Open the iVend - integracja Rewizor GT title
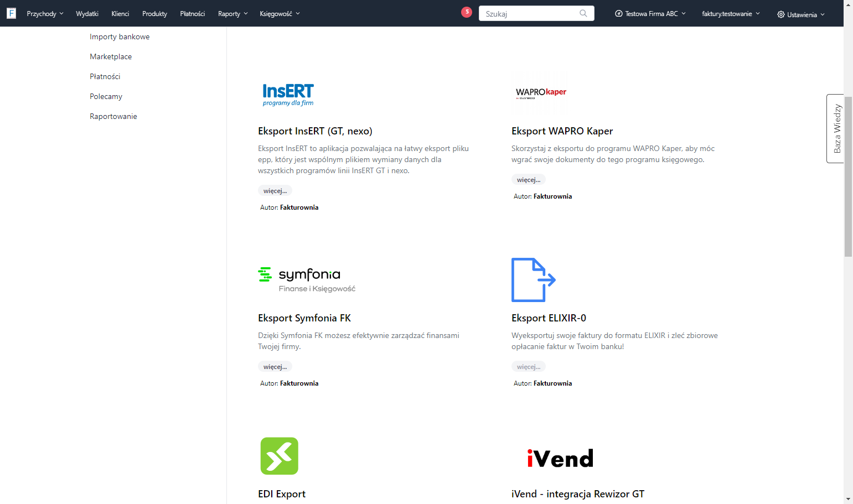Image resolution: width=853 pixels, height=504 pixels. tap(578, 494)
